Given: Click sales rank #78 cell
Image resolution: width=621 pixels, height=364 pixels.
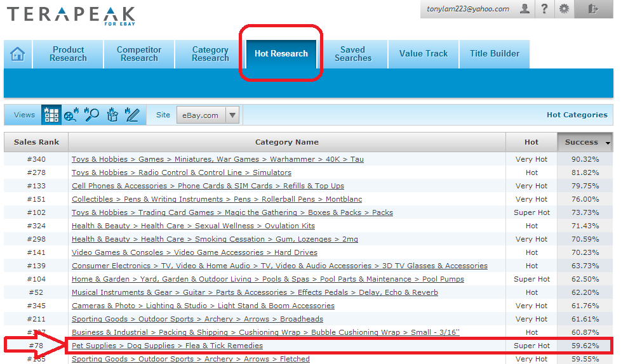Looking at the screenshot, I should [x=36, y=346].
